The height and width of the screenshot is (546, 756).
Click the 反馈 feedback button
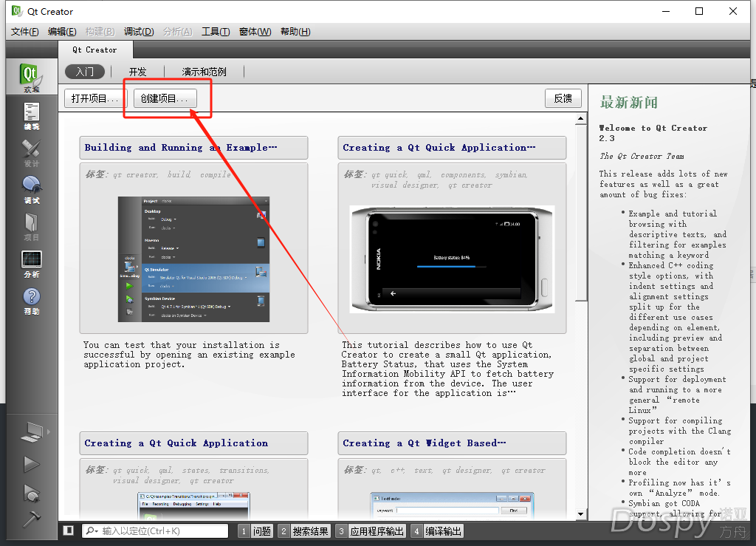click(563, 98)
